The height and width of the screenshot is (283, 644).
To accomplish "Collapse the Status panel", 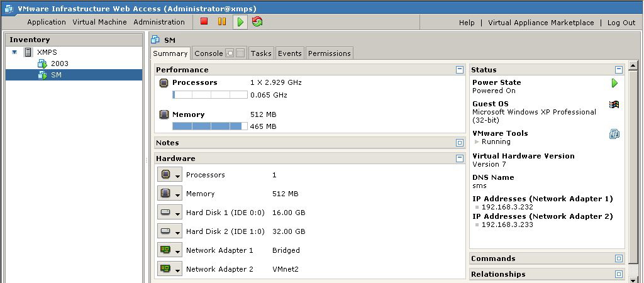I will (x=619, y=70).
